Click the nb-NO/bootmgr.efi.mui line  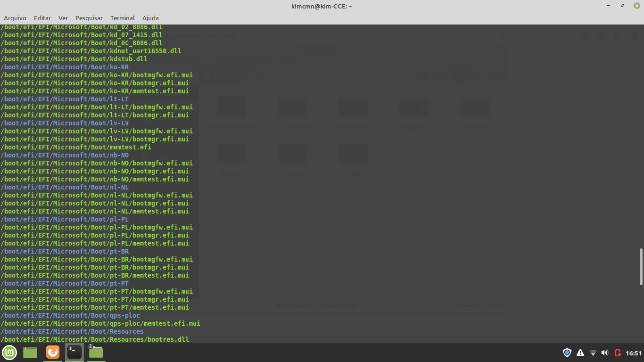[x=95, y=171]
